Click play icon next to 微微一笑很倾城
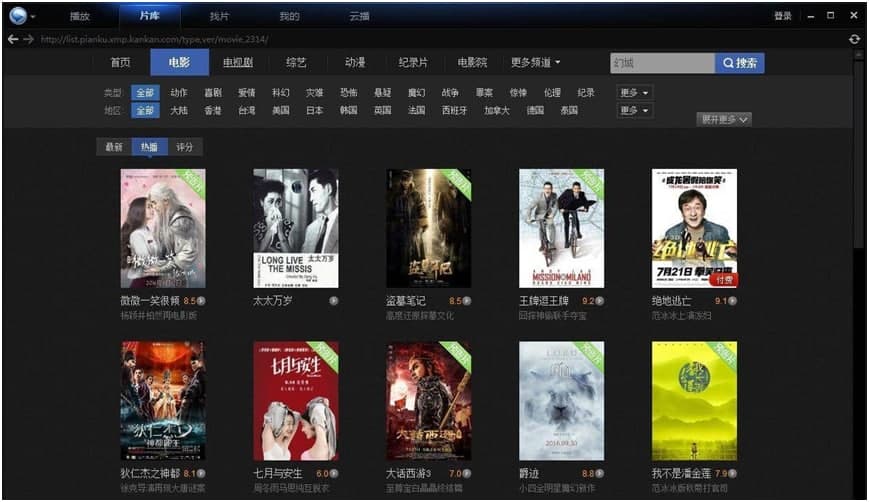 [x=201, y=301]
